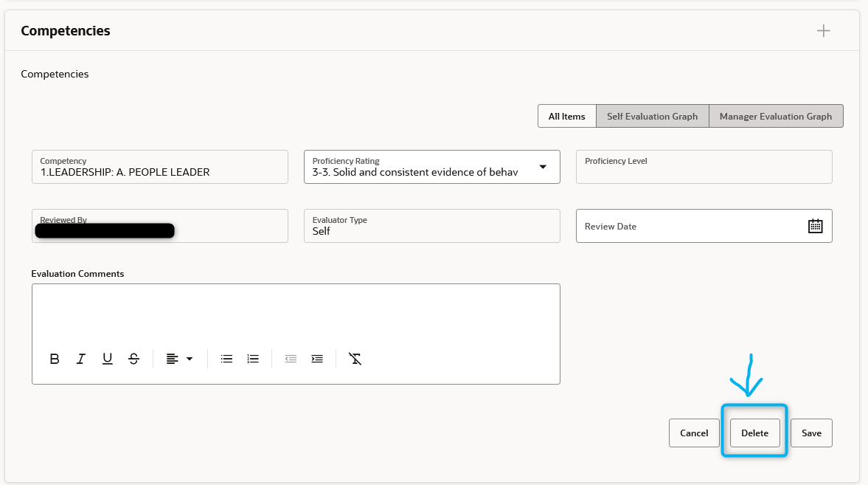Toggle italic formatting in comments editor
The image size is (868, 485).
tap(81, 359)
